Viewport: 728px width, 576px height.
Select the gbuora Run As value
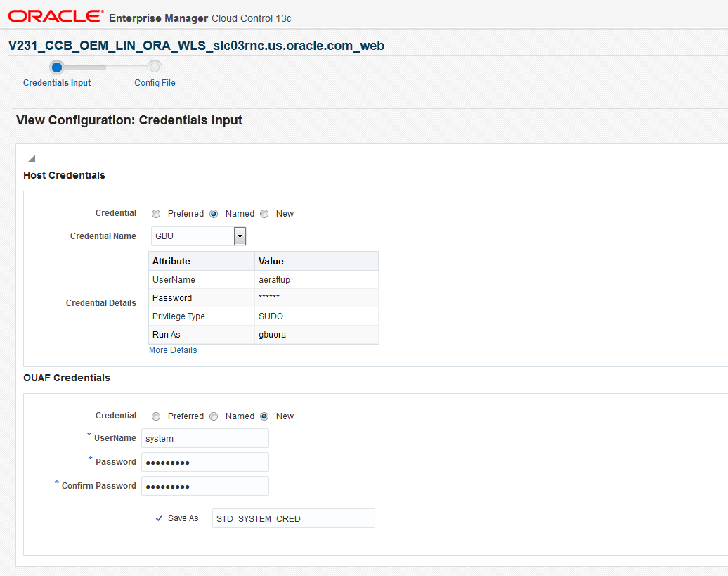317,335
